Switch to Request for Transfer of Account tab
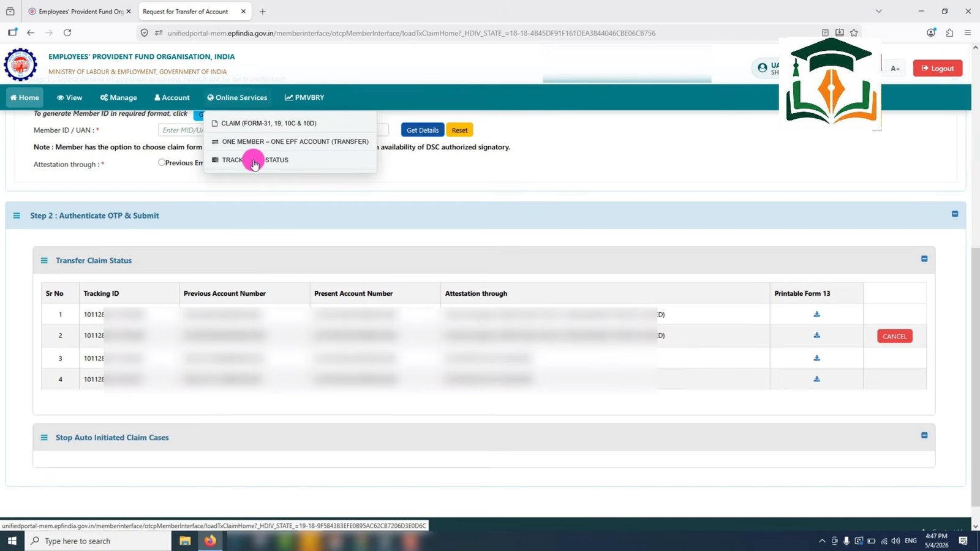 (194, 12)
